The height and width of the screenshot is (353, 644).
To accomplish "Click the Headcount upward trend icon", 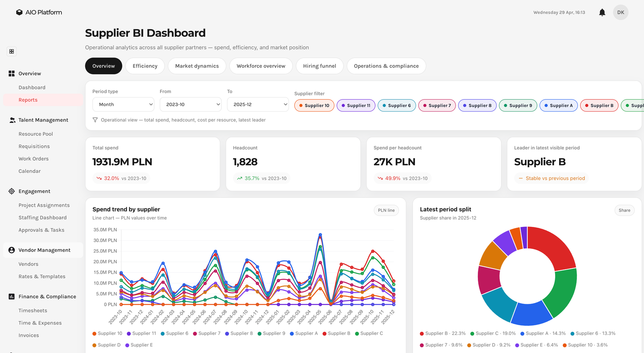I will click(239, 179).
